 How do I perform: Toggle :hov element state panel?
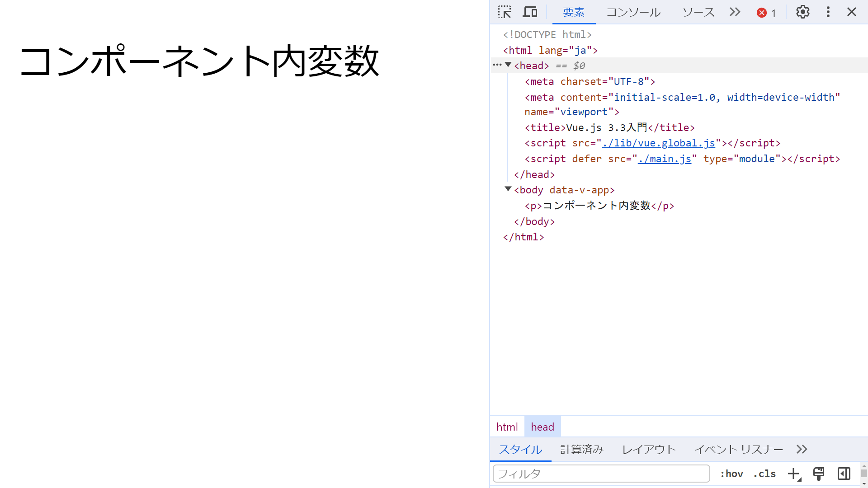click(731, 474)
